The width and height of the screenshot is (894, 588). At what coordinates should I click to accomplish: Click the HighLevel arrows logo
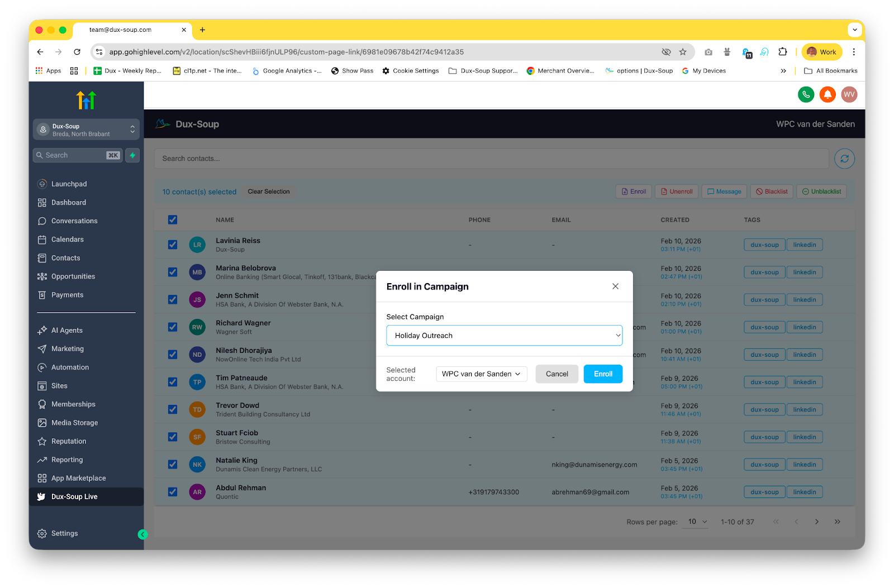tap(86, 100)
